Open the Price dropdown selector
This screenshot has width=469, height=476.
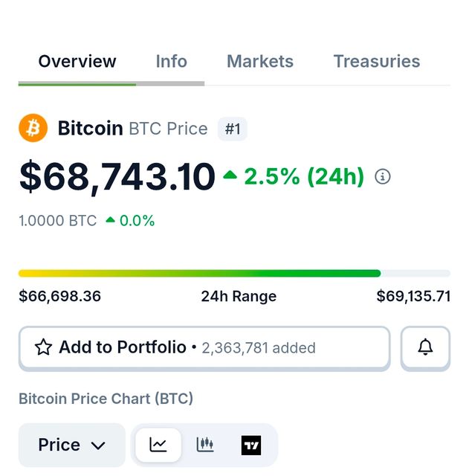[x=71, y=445]
